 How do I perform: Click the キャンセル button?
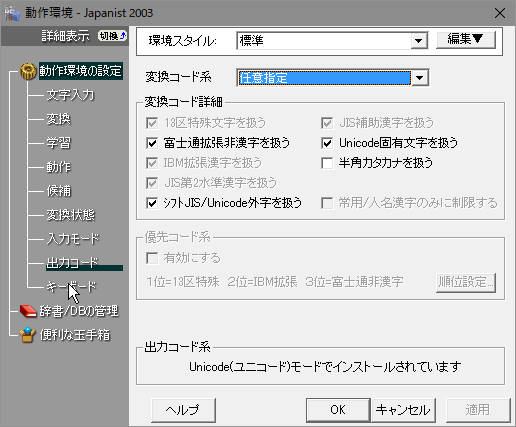pos(403,410)
